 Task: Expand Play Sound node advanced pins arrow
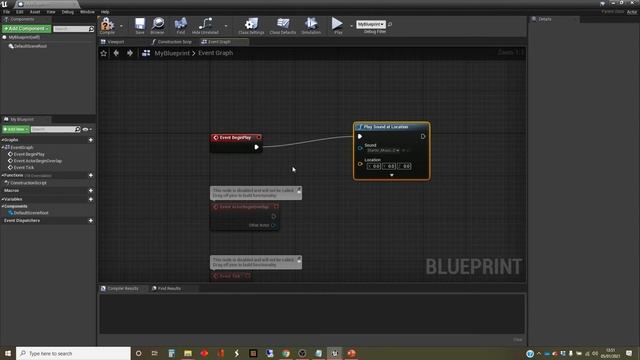pyautogui.click(x=392, y=175)
